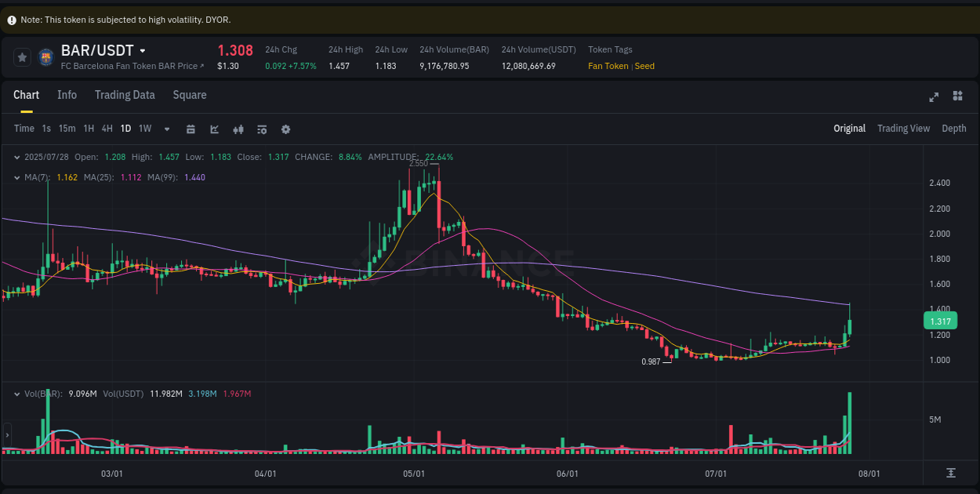980x494 pixels.
Task: Click the 1.317 price label on axis
Action: (x=940, y=321)
